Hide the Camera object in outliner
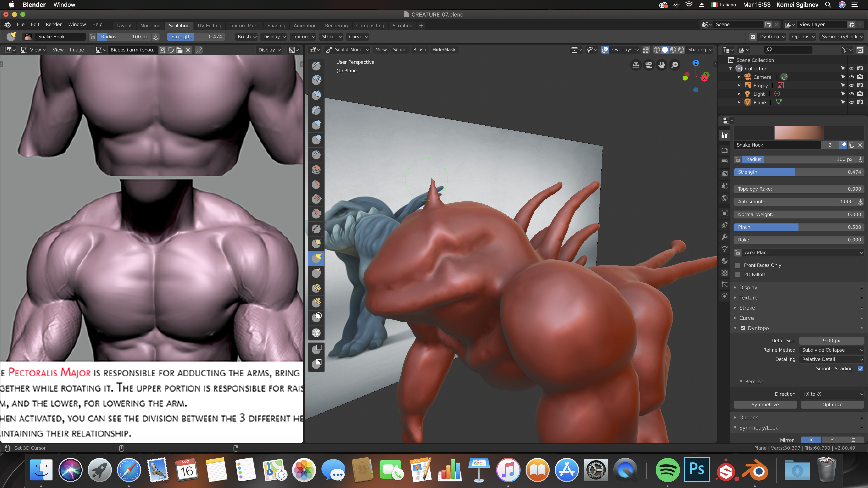The width and height of the screenshot is (868, 488). 851,77
